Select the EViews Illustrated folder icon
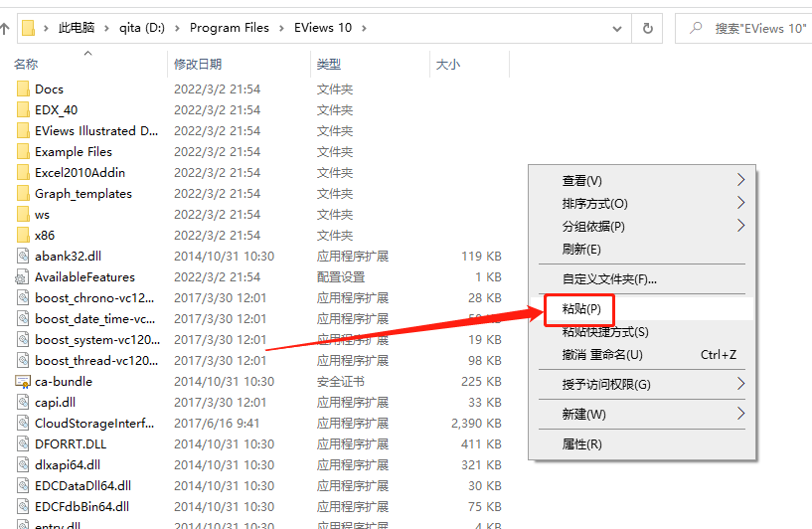 point(23,130)
